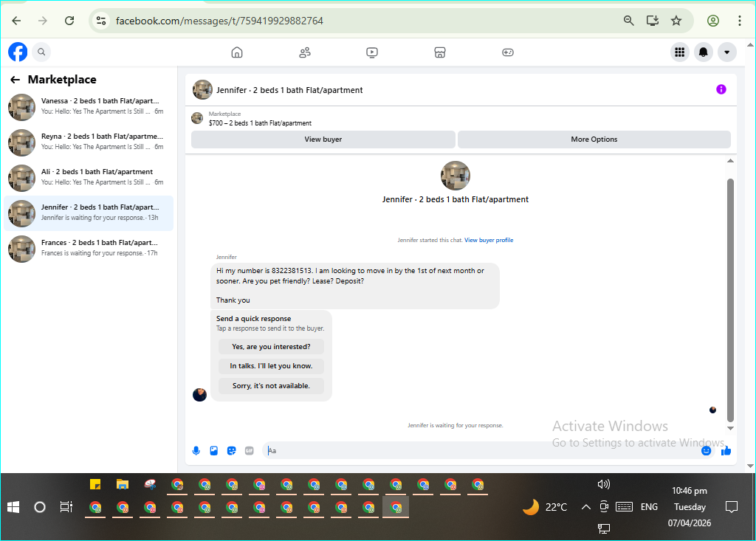Image resolution: width=756 pixels, height=541 pixels.
Task: Click the site information icon in address bar
Action: tap(100, 21)
